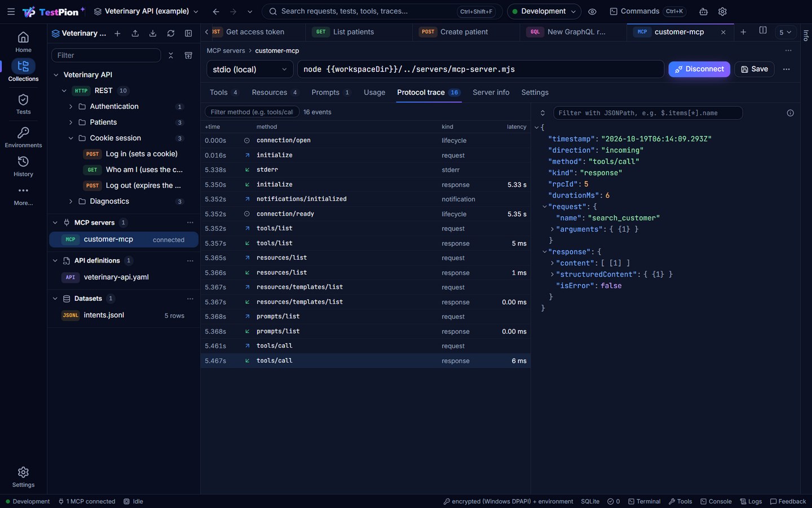Switch to the Resources tab

275,93
